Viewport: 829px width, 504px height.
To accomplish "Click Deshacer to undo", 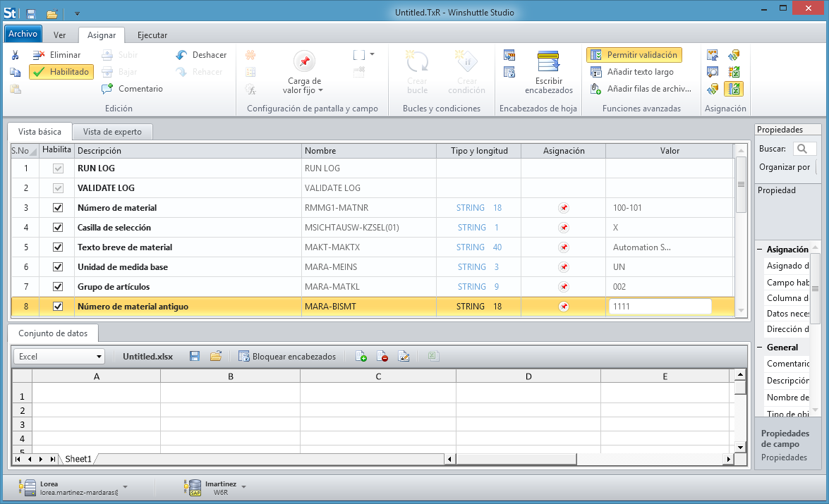I will click(201, 55).
